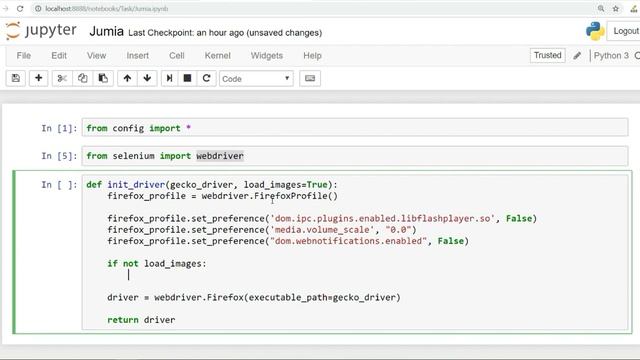Click the 'def init_driver' line
The width and height of the screenshot is (640, 360).
point(212,185)
